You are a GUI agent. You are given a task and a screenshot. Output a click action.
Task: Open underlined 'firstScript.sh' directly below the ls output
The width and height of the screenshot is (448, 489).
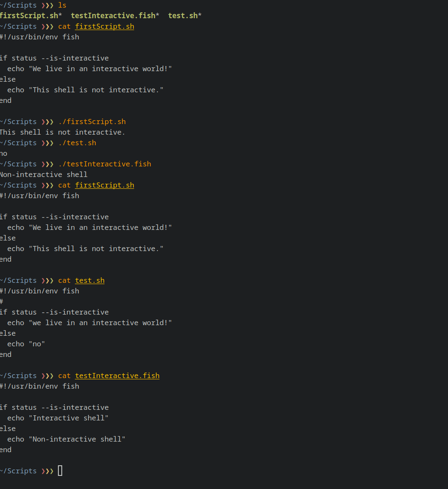[x=104, y=27]
